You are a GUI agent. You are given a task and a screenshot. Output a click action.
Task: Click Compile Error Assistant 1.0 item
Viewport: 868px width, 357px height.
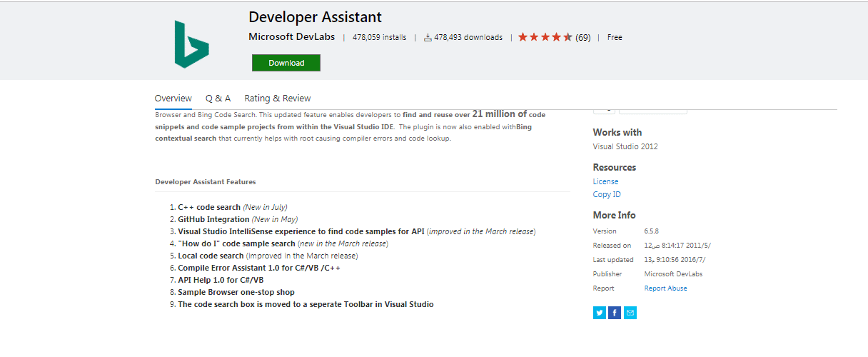[x=259, y=268]
